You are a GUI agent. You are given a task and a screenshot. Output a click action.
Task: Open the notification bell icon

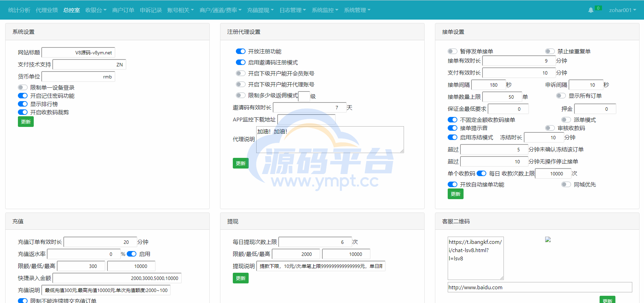(x=591, y=10)
